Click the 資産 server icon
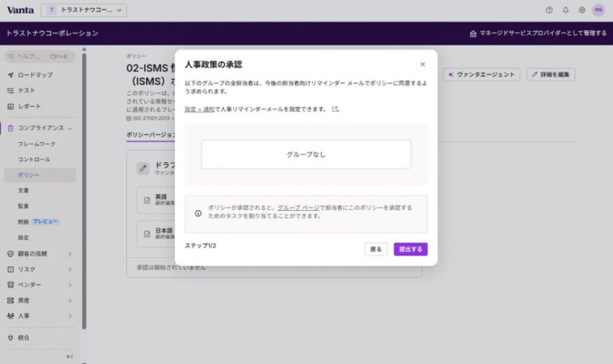 (10, 300)
